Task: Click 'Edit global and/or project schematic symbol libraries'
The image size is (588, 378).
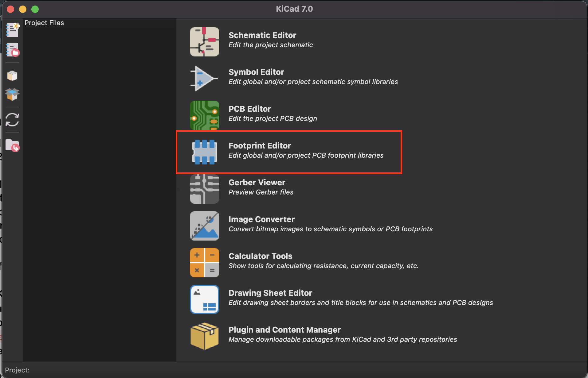Action: pos(313,82)
